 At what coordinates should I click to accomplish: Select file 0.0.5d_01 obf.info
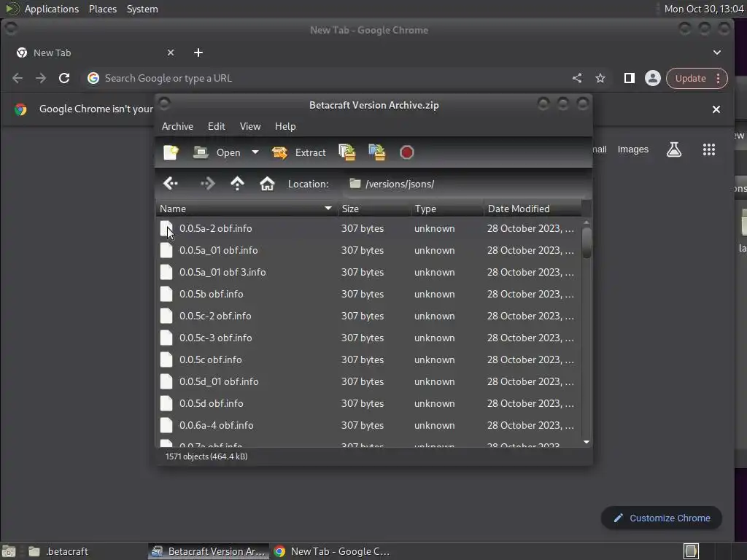point(368,382)
